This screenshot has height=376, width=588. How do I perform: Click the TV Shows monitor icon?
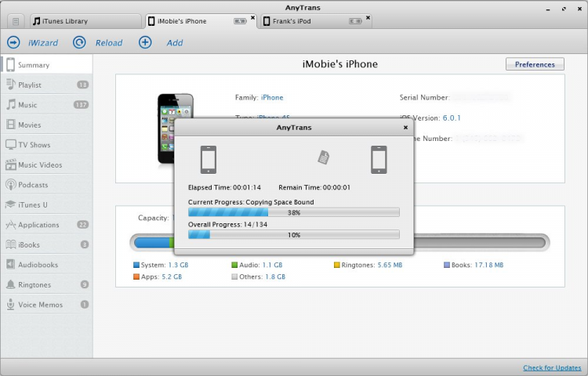10,145
